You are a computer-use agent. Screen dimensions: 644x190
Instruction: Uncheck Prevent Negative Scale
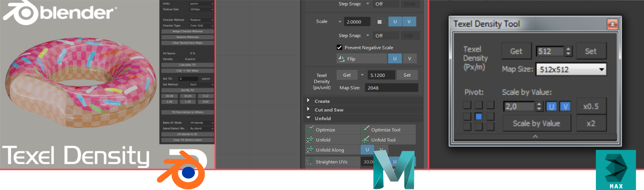coord(339,47)
